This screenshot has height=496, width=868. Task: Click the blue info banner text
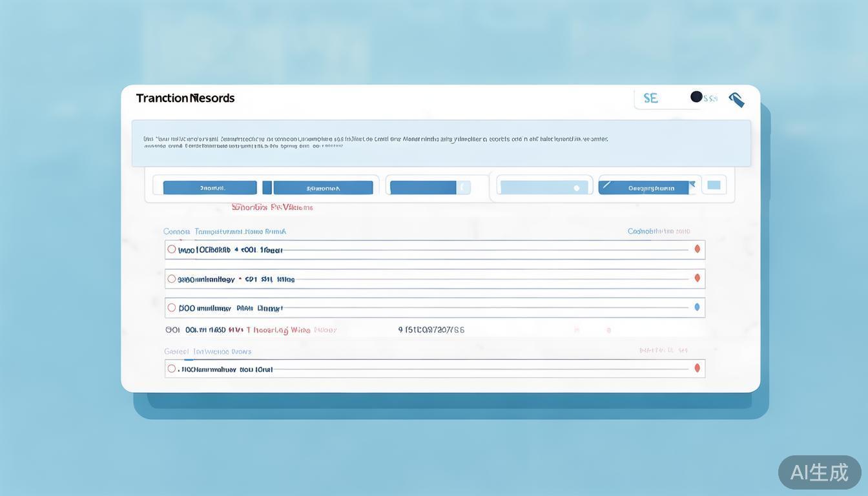coord(375,142)
